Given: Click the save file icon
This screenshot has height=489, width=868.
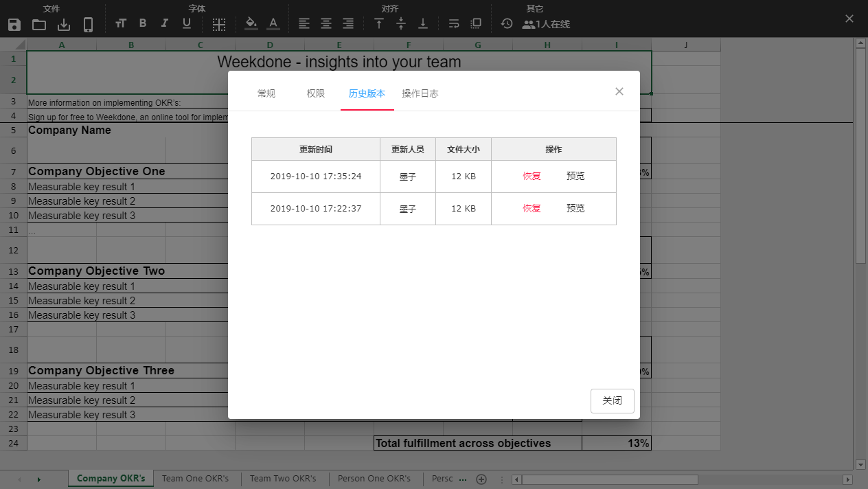Looking at the screenshot, I should click(x=14, y=25).
